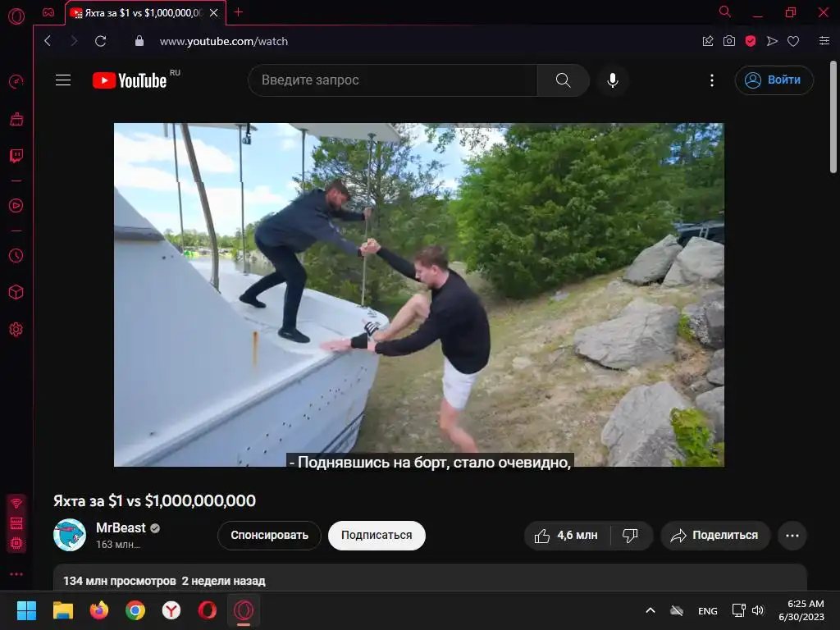
Task: Go back to the previous page
Action: pyautogui.click(x=48, y=41)
